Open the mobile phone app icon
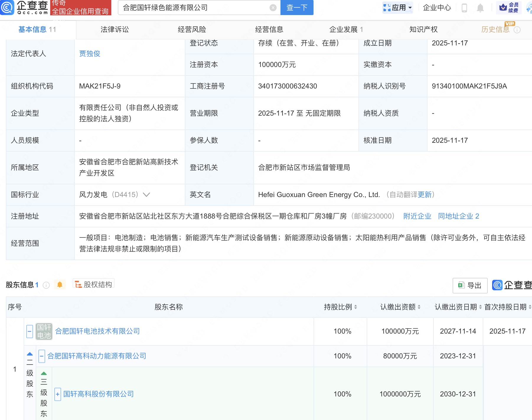This screenshot has width=532, height=420. pos(464,8)
